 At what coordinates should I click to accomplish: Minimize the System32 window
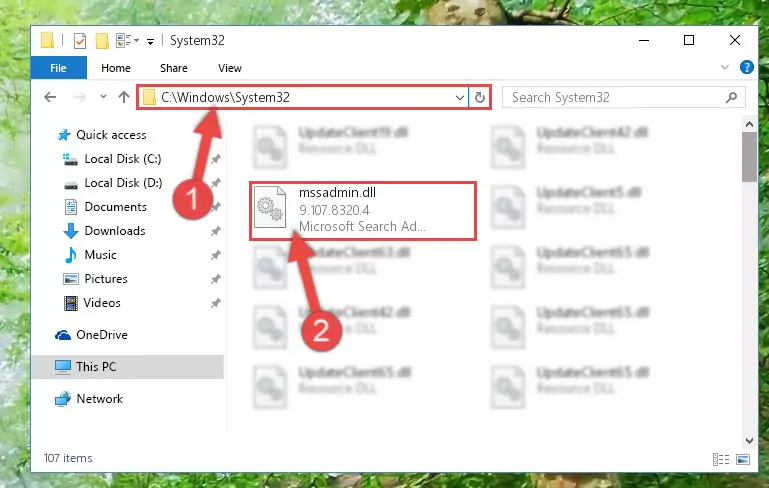pos(644,40)
